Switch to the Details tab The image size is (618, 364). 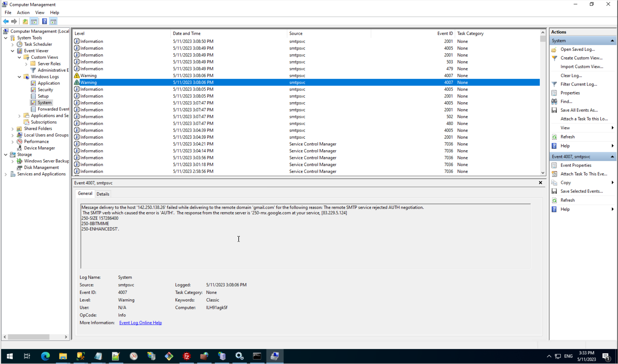(103, 194)
